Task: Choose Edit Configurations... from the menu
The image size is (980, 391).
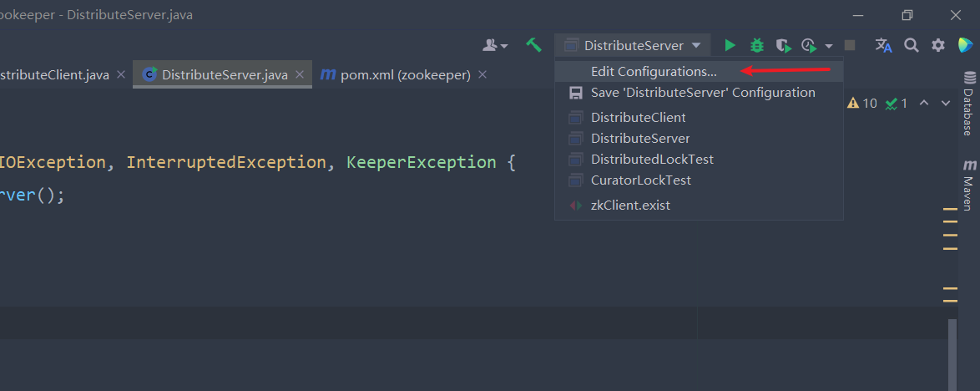Action: tap(654, 72)
